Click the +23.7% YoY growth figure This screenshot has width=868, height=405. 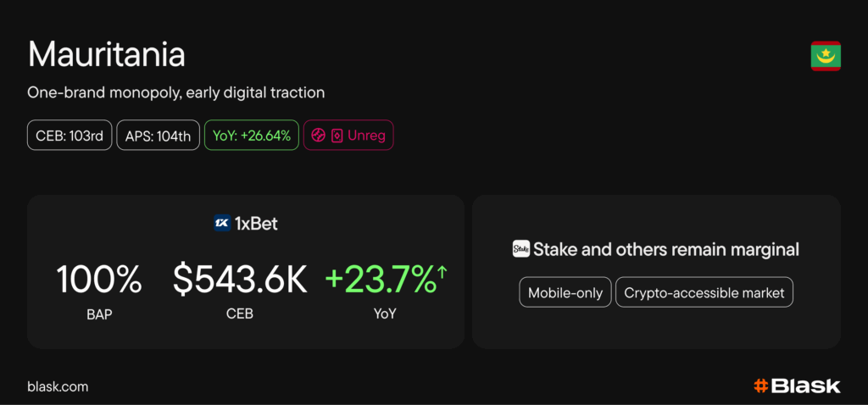[x=380, y=280]
